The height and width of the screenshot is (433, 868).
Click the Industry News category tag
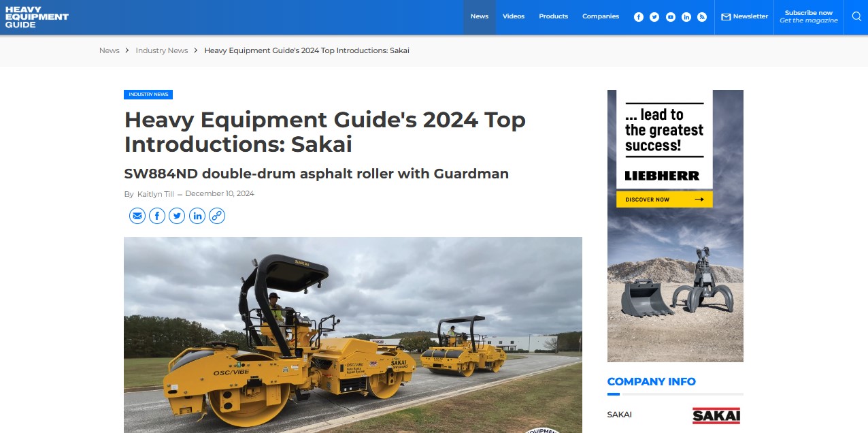(148, 95)
